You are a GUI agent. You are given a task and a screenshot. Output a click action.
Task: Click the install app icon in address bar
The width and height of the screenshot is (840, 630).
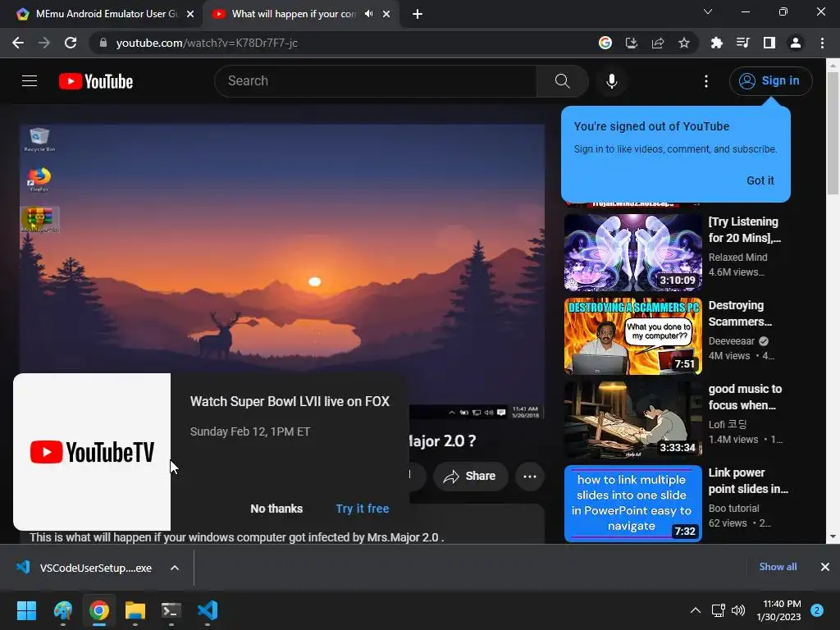point(632,43)
